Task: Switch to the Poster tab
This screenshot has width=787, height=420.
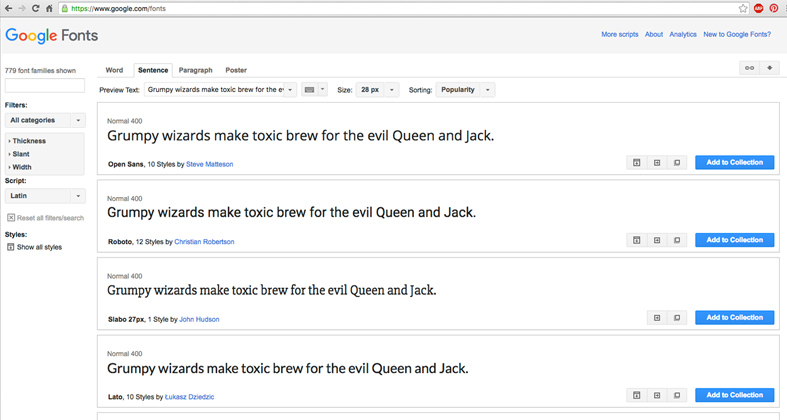Action: (236, 70)
